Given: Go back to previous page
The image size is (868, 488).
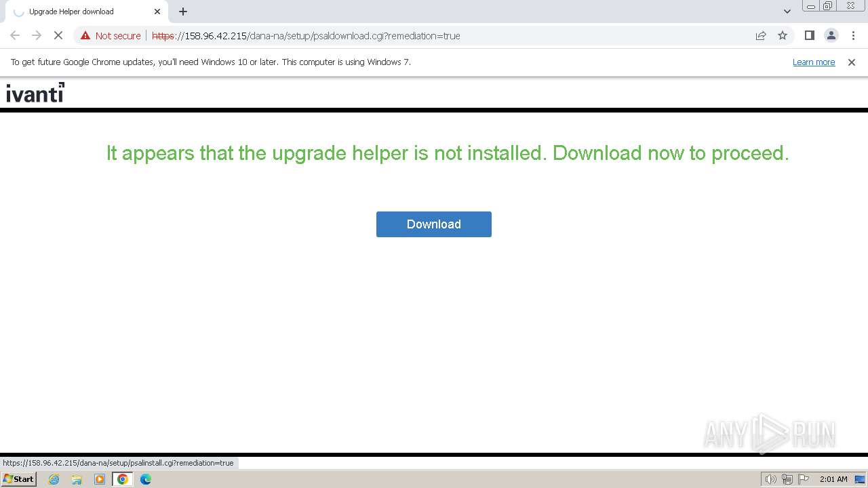Looking at the screenshot, I should click(15, 36).
